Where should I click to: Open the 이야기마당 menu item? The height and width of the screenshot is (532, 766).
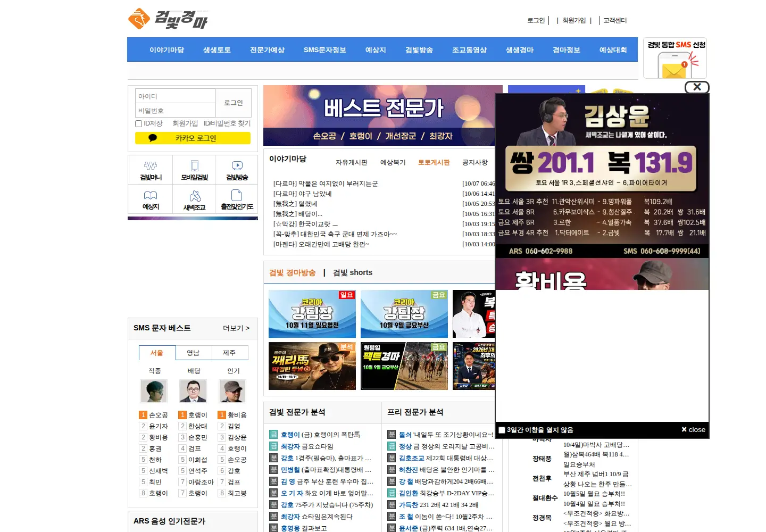[x=166, y=49]
